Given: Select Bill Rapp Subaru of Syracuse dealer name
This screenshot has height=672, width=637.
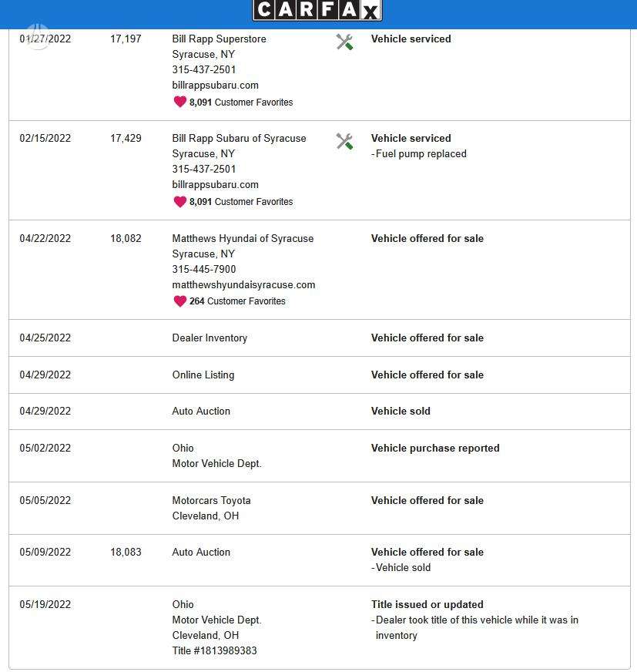Looking at the screenshot, I should (x=239, y=138).
